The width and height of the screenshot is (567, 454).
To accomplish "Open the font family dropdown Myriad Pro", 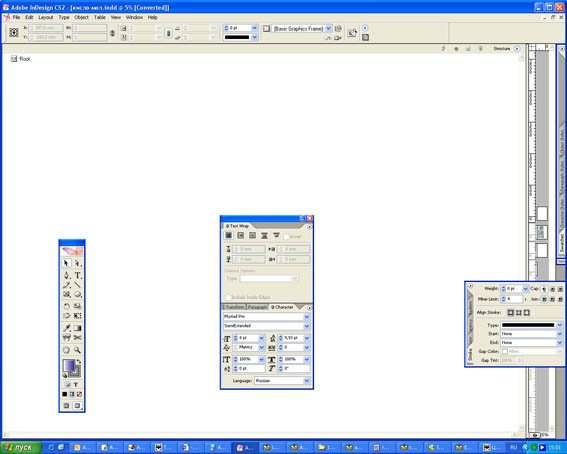I will 307,317.
